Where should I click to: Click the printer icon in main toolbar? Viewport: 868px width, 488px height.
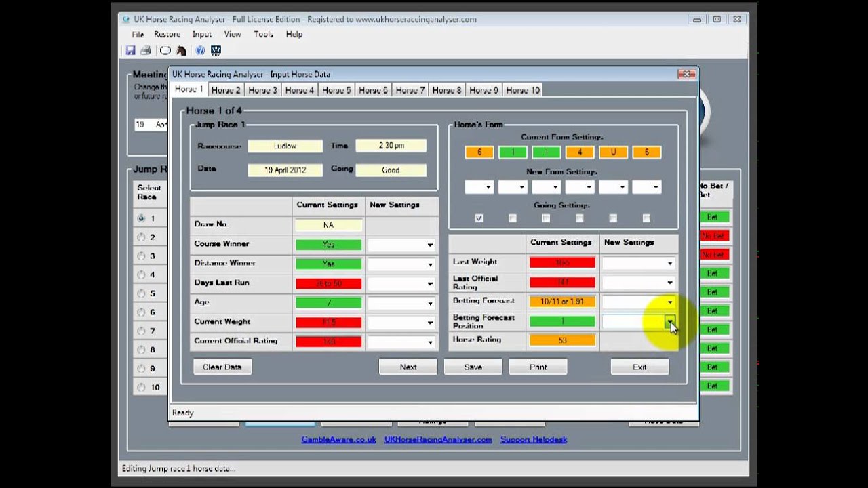(x=145, y=50)
